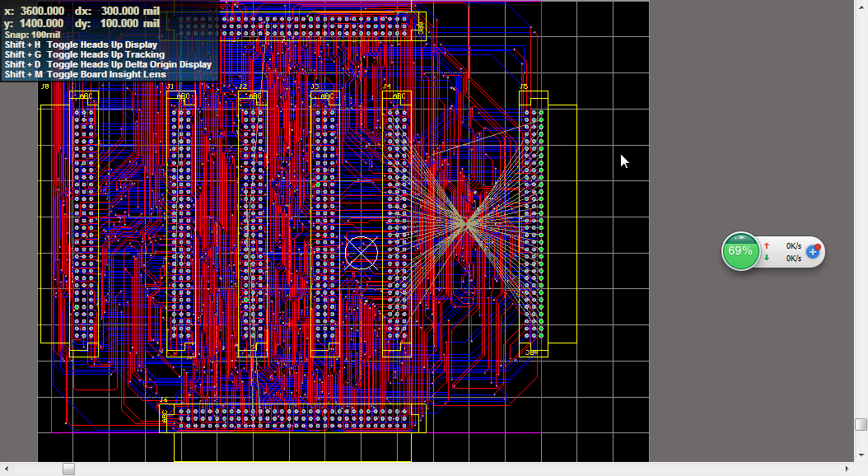The width and height of the screenshot is (868, 476).
Task: Click the ratsnest convergence point between J4 and J5
Action: tap(467, 224)
